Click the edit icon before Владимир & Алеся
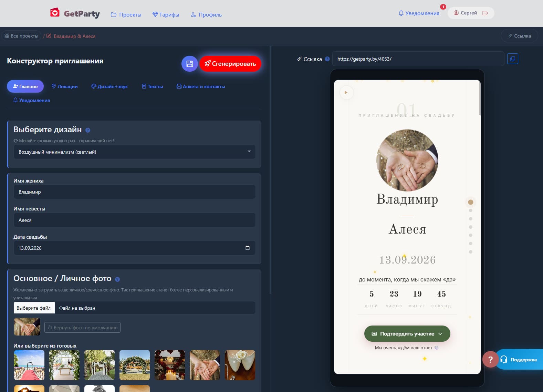The image size is (543, 392). 49,36
